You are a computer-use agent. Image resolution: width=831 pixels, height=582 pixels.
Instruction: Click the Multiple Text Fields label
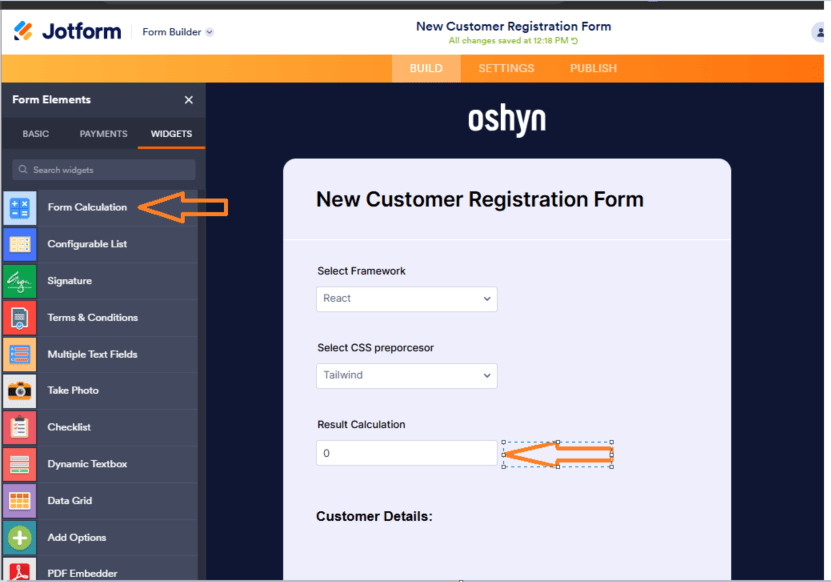click(x=92, y=354)
